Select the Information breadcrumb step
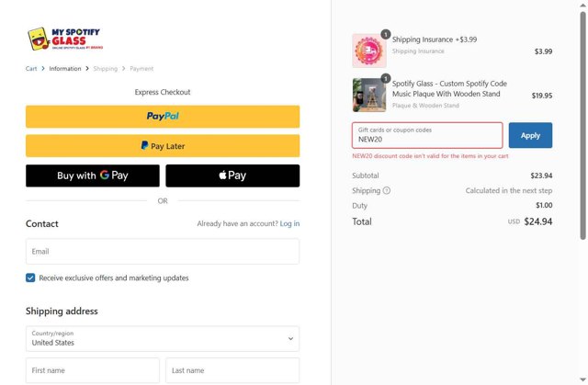This screenshot has height=385, width=588. click(x=65, y=69)
